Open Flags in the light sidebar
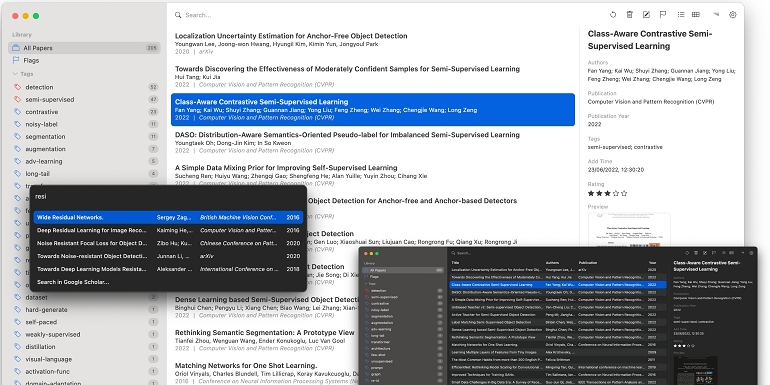 pos(84,60)
